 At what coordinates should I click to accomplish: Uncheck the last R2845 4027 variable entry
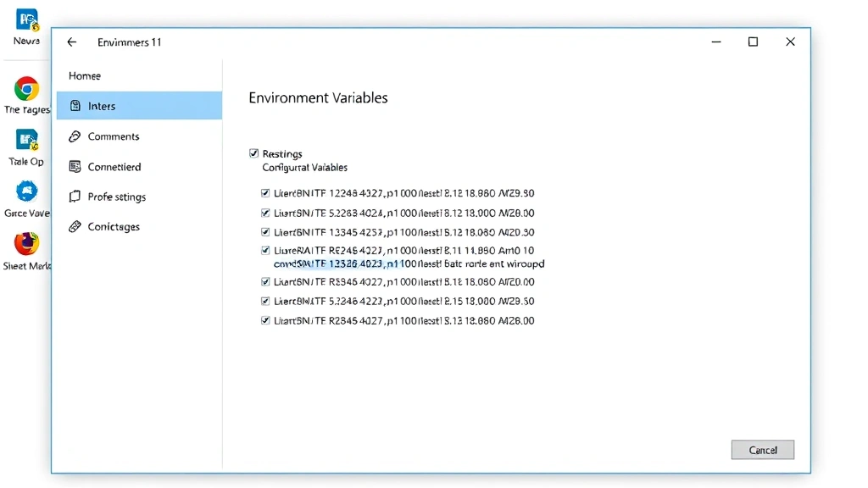pyautogui.click(x=266, y=320)
